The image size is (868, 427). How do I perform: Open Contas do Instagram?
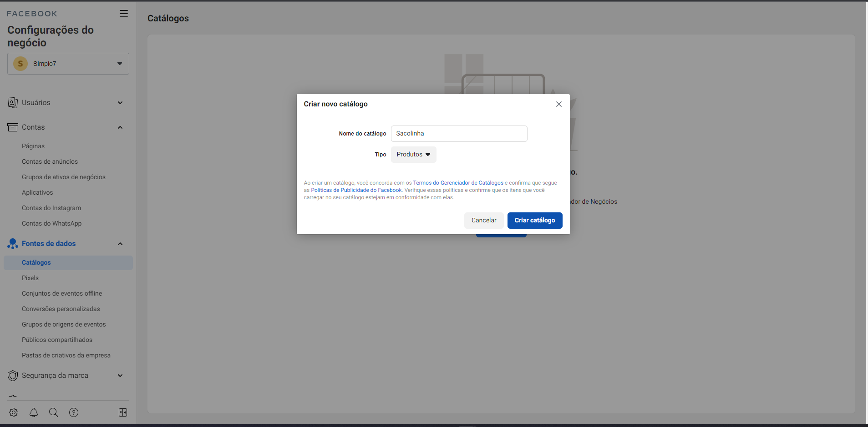51,208
